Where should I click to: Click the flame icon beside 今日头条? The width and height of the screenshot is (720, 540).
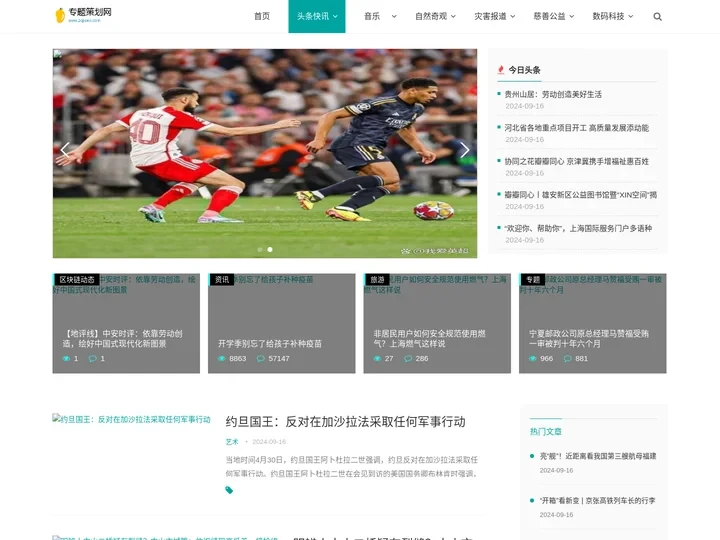(x=501, y=70)
